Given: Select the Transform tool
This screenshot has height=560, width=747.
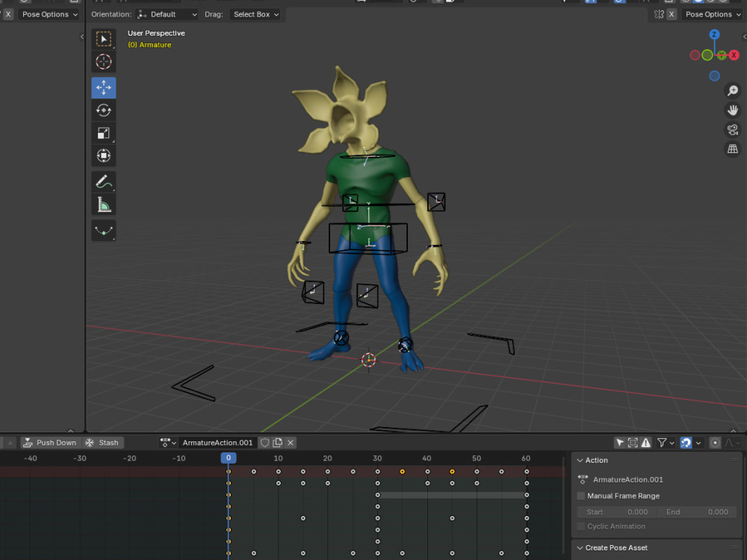Looking at the screenshot, I should click(x=103, y=156).
